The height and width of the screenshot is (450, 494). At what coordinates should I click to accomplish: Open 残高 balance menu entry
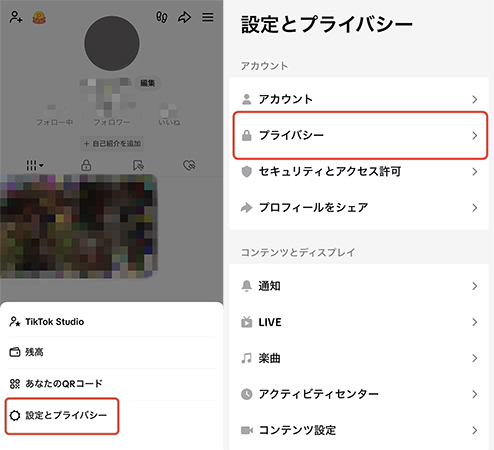[112, 352]
